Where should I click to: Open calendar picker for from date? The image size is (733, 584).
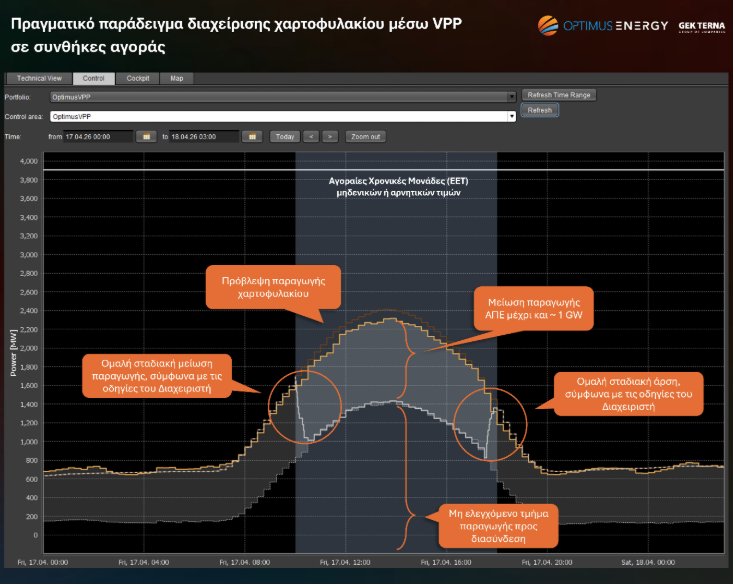click(146, 137)
